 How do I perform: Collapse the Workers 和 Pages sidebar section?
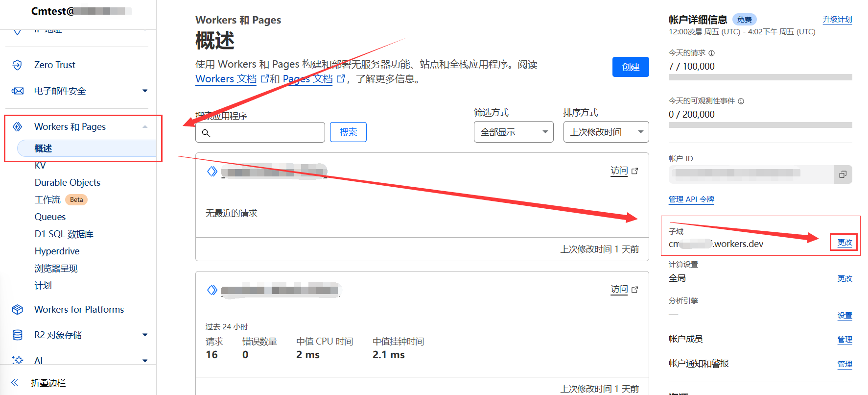[x=145, y=127]
